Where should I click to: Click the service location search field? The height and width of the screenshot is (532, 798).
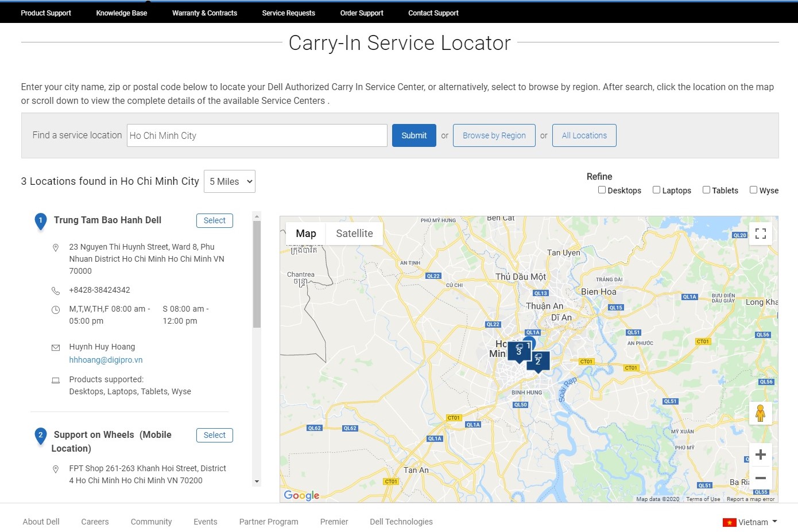point(257,135)
